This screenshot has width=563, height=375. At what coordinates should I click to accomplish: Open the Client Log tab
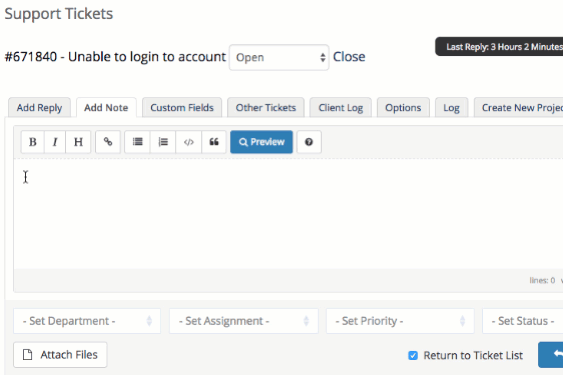(341, 107)
